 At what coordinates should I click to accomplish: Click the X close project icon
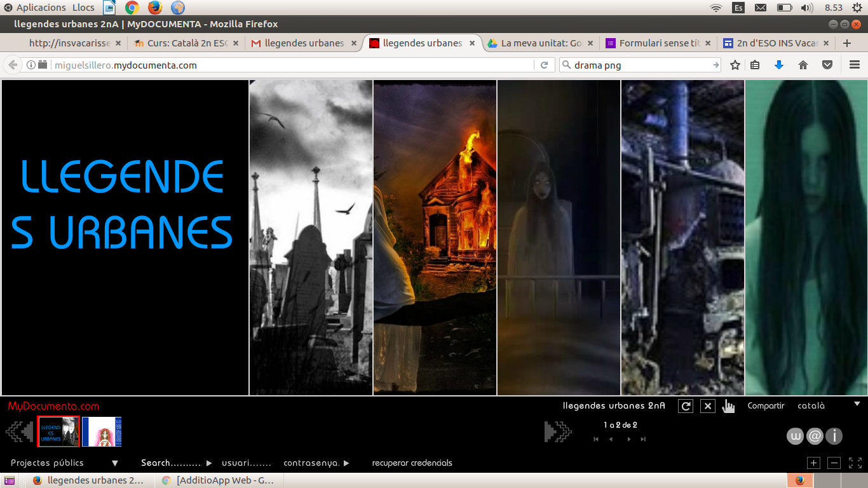(708, 406)
